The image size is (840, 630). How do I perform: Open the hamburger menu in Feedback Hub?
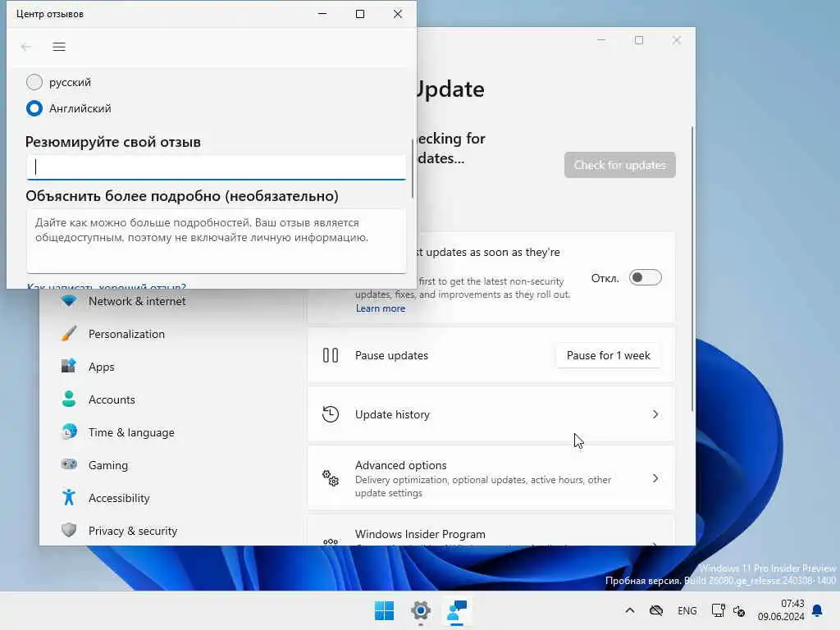tap(59, 47)
